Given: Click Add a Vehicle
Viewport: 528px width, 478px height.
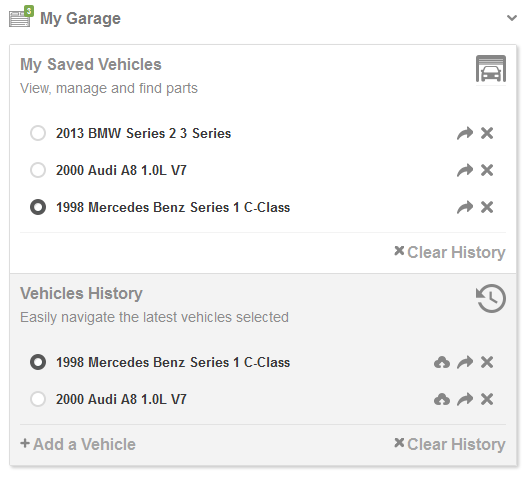Looking at the screenshot, I should click(78, 444).
